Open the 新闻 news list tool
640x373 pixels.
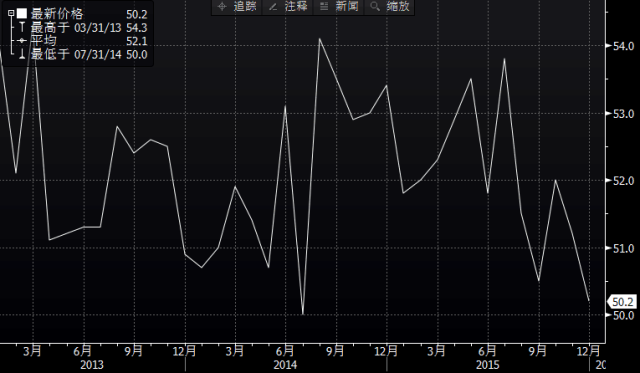point(339,7)
